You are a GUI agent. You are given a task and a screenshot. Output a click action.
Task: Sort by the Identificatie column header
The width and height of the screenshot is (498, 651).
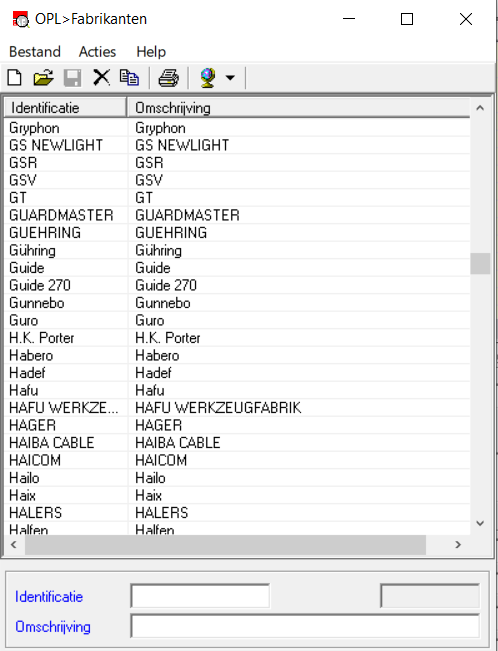pos(65,108)
